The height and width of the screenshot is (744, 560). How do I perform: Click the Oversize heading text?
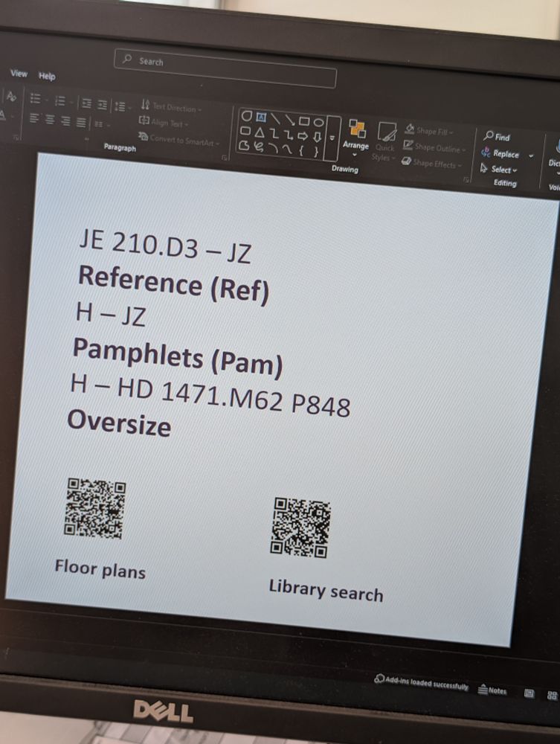point(119,423)
